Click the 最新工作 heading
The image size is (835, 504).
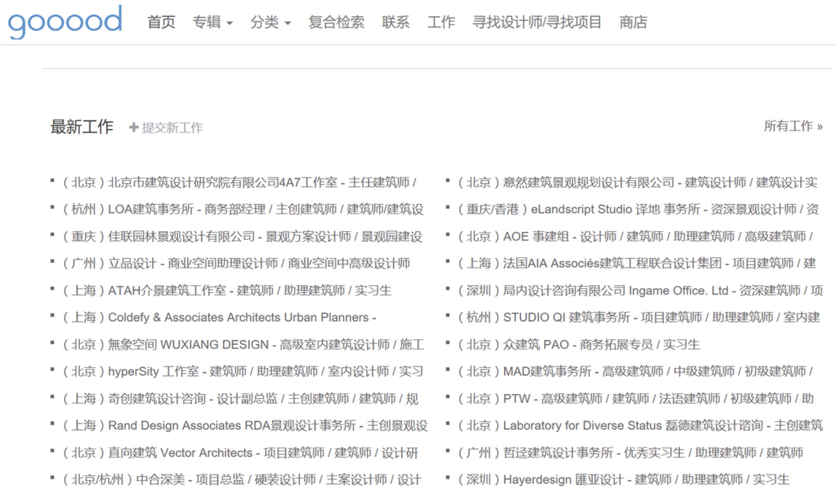pyautogui.click(x=82, y=127)
